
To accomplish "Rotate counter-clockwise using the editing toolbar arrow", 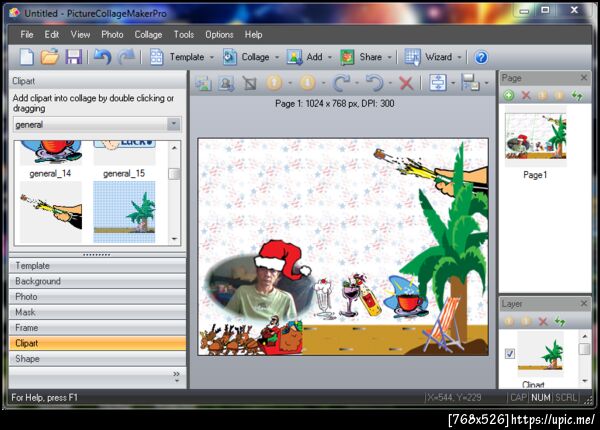I will pyautogui.click(x=375, y=83).
